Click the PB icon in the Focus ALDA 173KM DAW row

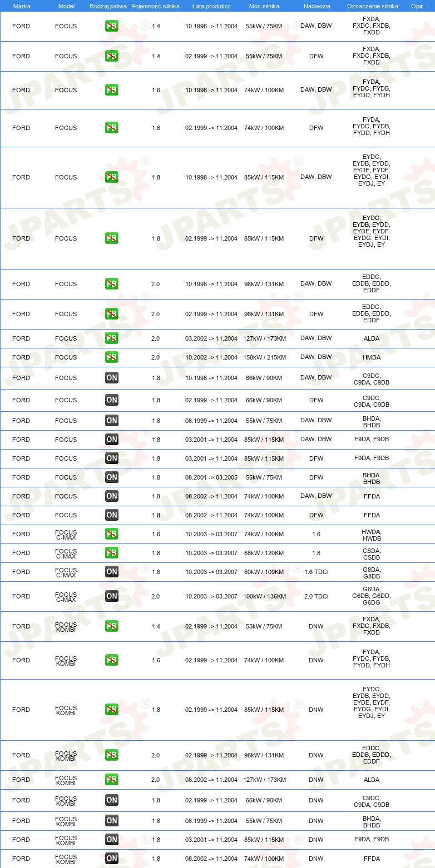pos(112,338)
